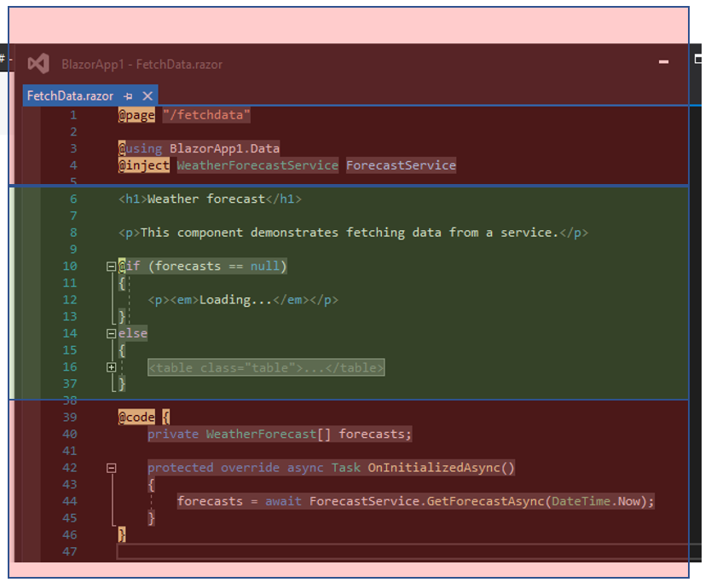Click the WeatherForecastService type name
Image resolution: width=711 pixels, height=588 pixels.
(x=257, y=165)
